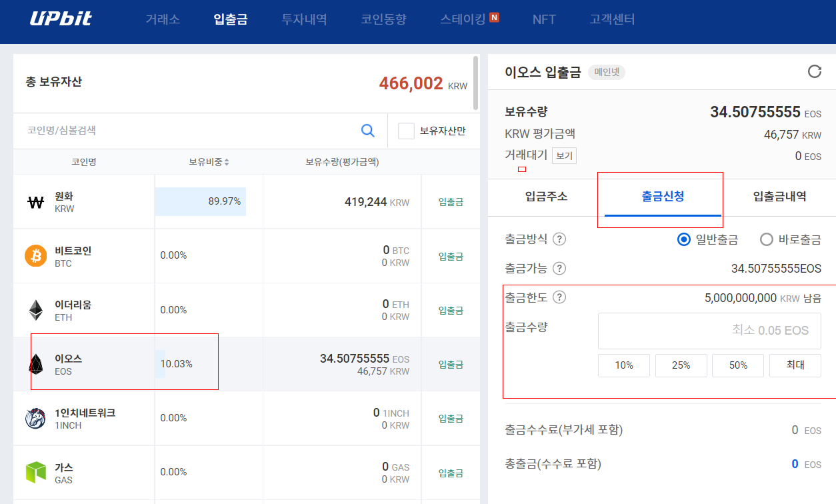The height and width of the screenshot is (504, 836).
Task: Select 일반출금 radio button
Action: (683, 239)
